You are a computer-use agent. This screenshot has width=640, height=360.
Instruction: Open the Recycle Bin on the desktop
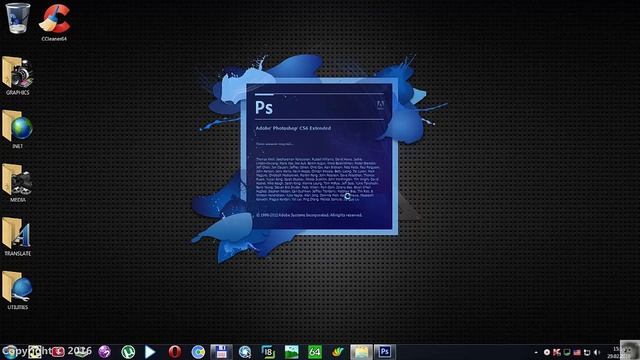(18, 18)
